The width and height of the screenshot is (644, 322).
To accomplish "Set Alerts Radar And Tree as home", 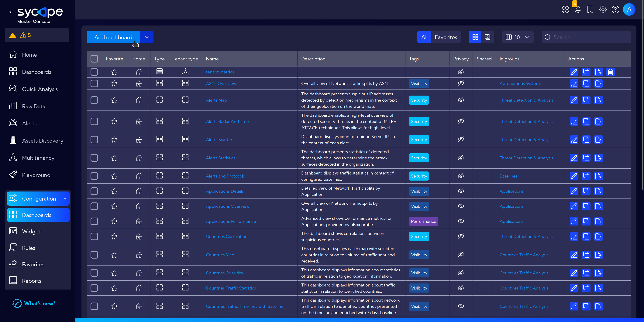I will click(x=139, y=121).
